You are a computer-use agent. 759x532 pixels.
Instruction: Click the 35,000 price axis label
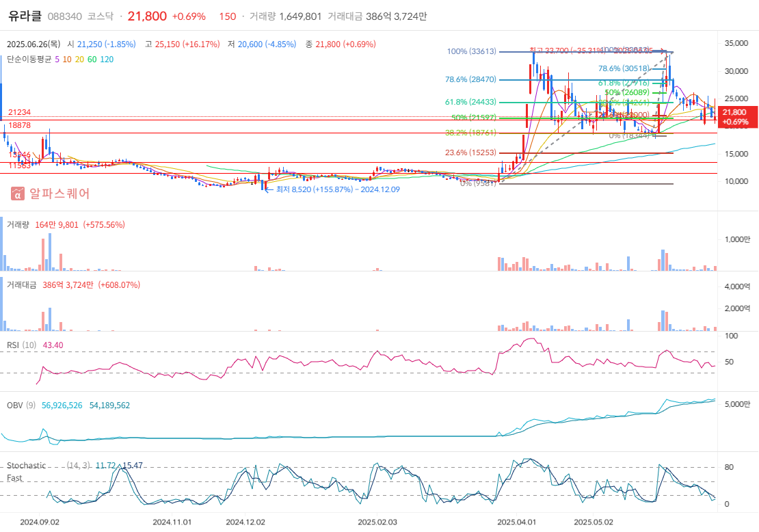pos(736,43)
